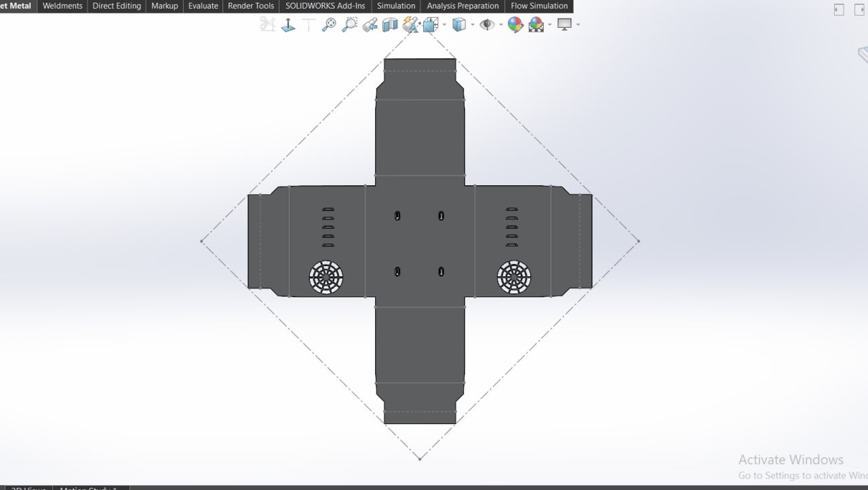Click the left panel-collapse icon at top right
This screenshot has height=490, width=868.
(x=839, y=10)
